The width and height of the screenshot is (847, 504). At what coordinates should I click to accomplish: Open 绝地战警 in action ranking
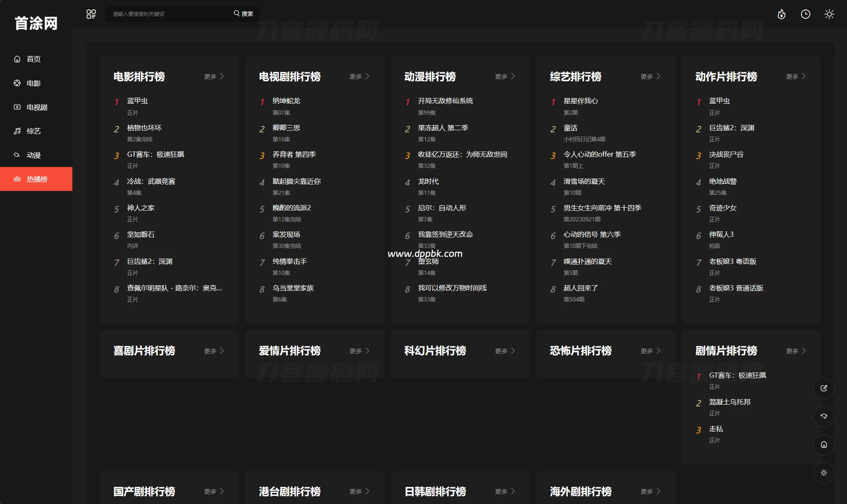point(723,182)
